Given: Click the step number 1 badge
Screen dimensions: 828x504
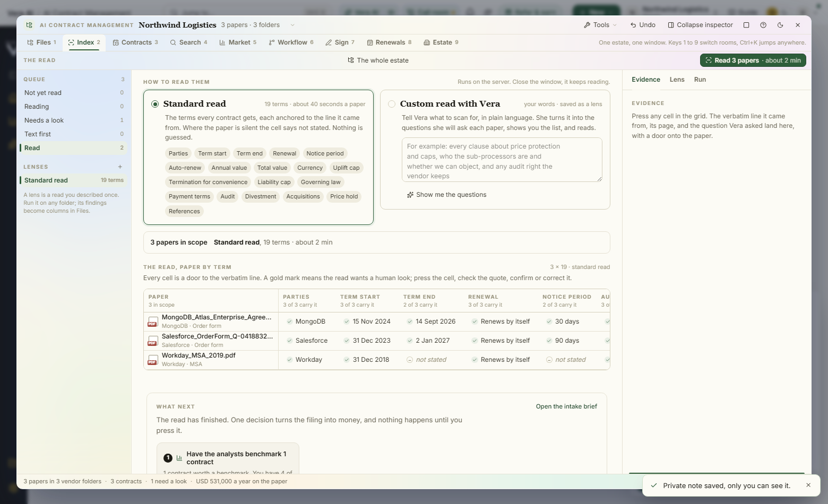Looking at the screenshot, I should pyautogui.click(x=168, y=458).
